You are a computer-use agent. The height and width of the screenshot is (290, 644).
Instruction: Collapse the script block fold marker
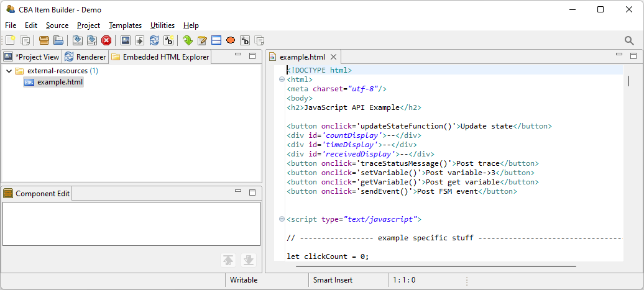coord(282,219)
